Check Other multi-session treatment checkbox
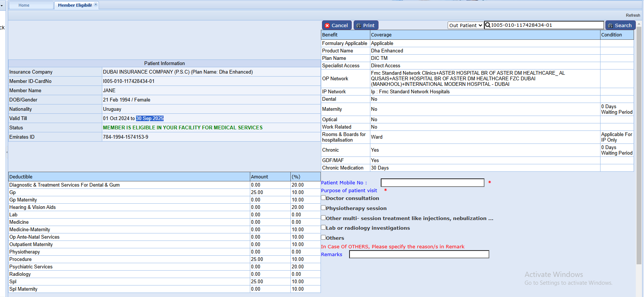 point(323,218)
